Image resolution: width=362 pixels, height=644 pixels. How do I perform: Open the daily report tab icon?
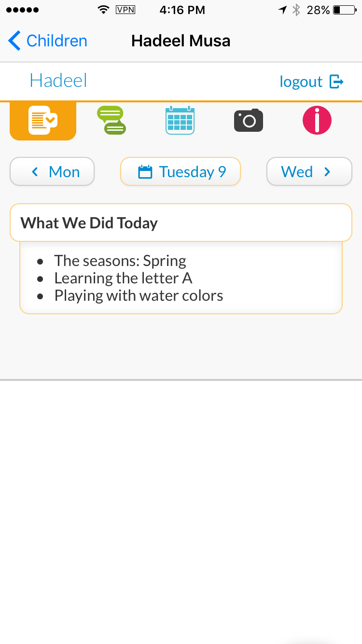coord(43,121)
